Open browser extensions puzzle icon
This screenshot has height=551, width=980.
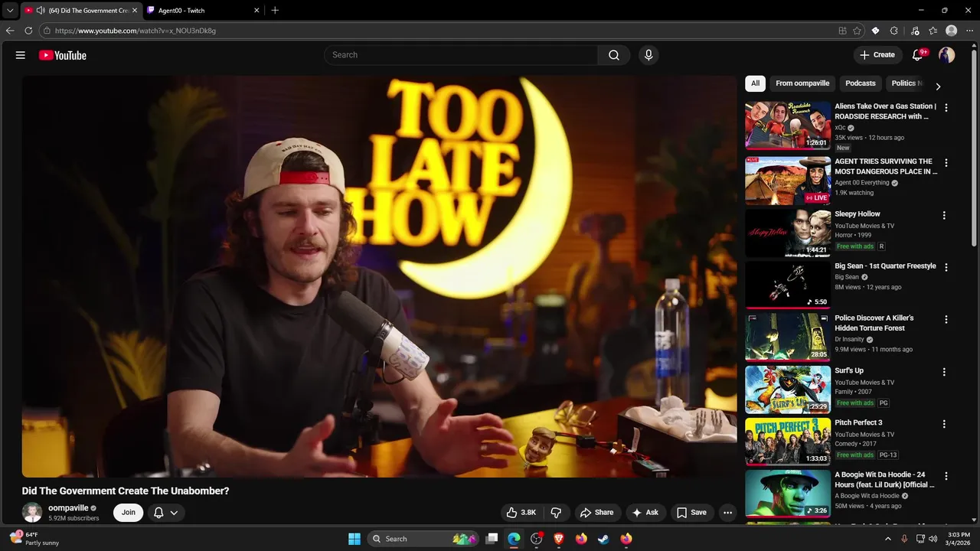pos(894,31)
